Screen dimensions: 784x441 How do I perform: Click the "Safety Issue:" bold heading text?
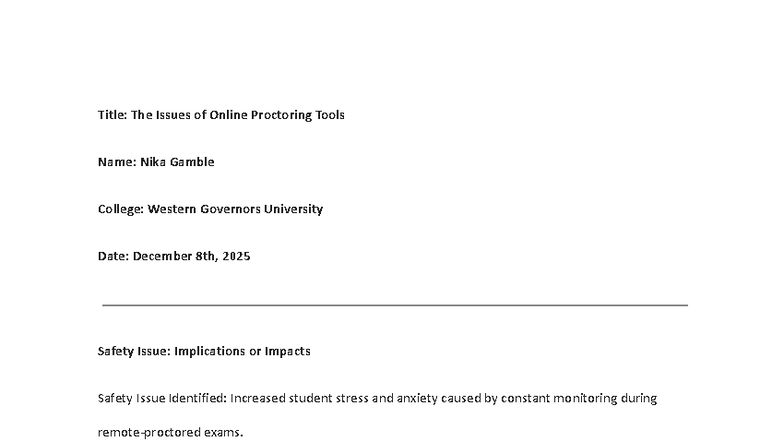[x=134, y=351]
